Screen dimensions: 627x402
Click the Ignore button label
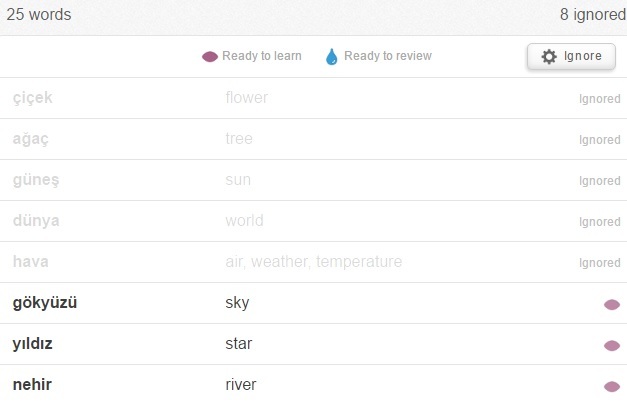click(x=583, y=56)
